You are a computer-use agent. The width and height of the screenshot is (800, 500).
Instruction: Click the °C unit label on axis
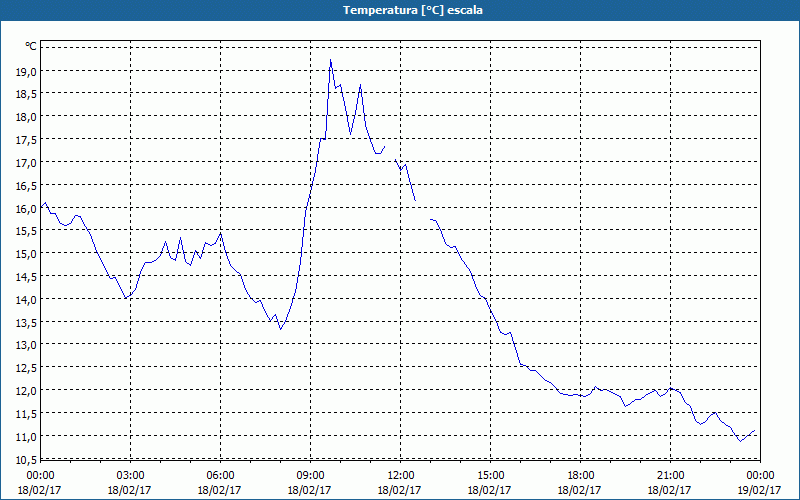coord(31,46)
